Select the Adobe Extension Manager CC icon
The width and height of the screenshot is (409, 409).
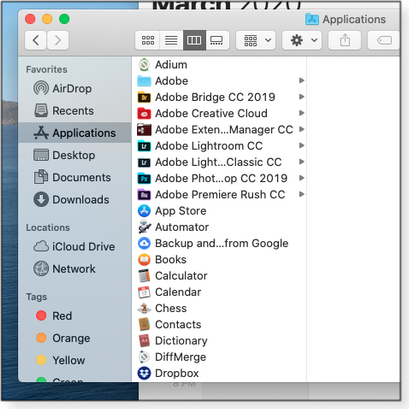[x=144, y=130]
